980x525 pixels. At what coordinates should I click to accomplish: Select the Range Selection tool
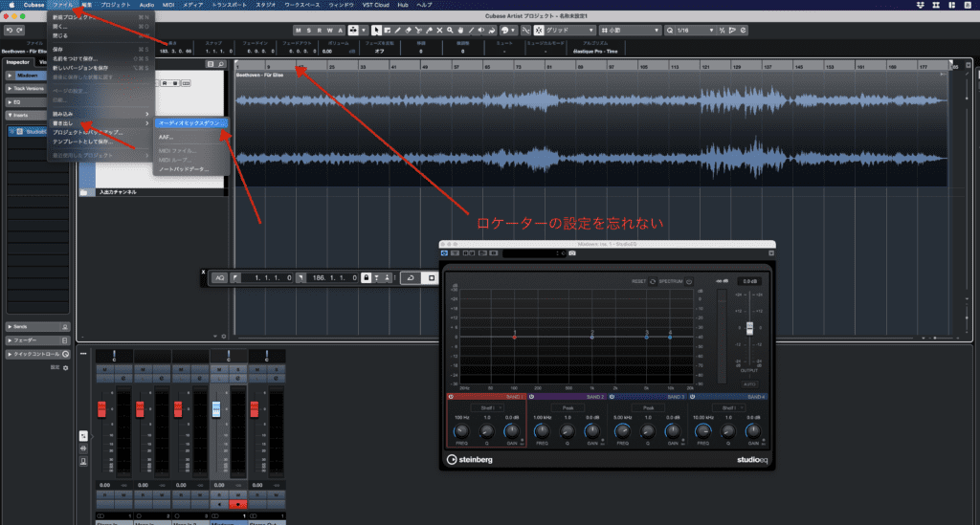pos(387,30)
